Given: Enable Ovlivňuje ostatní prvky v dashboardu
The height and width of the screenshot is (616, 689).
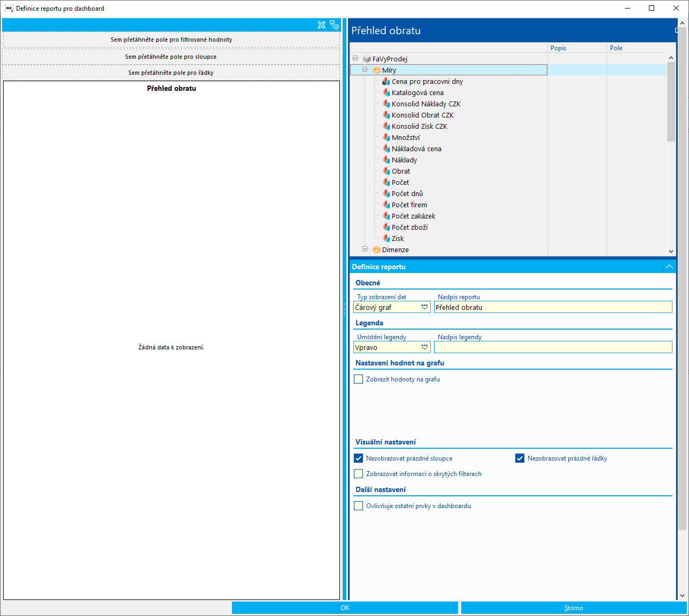Looking at the screenshot, I should (359, 506).
